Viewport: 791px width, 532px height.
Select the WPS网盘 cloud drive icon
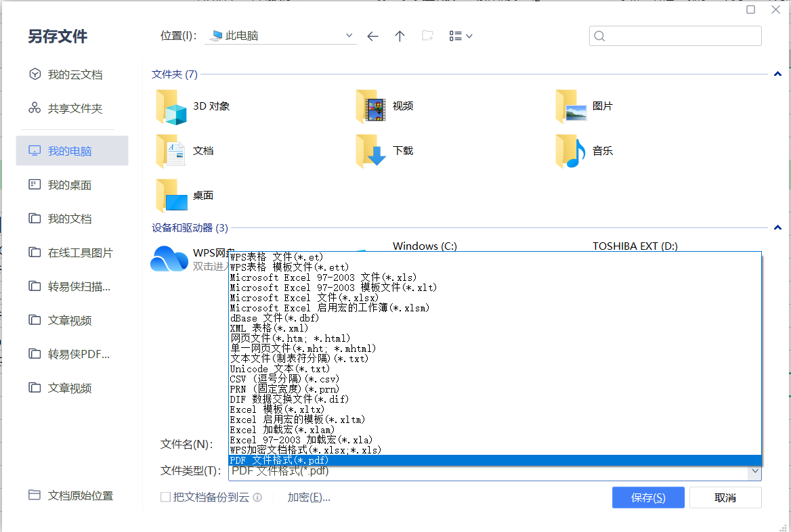coord(169,259)
